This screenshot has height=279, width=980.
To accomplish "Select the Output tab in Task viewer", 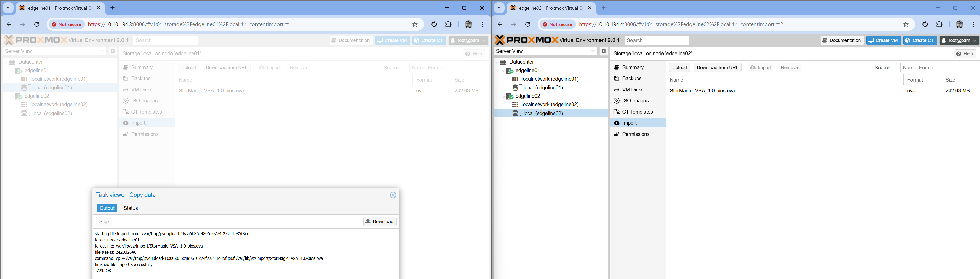I will pyautogui.click(x=107, y=208).
